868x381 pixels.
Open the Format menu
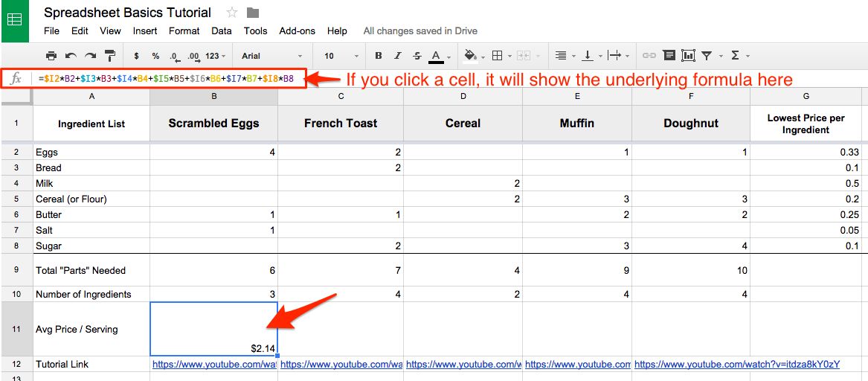click(x=184, y=31)
